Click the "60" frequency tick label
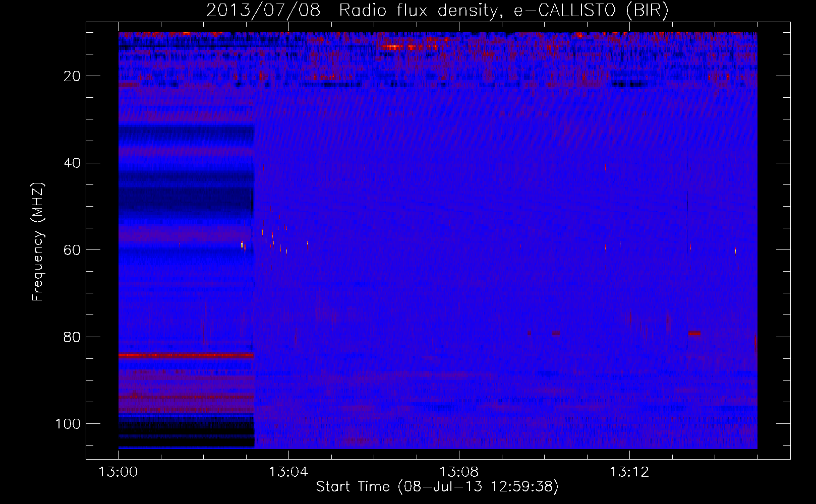This screenshot has width=816, height=504. point(73,250)
